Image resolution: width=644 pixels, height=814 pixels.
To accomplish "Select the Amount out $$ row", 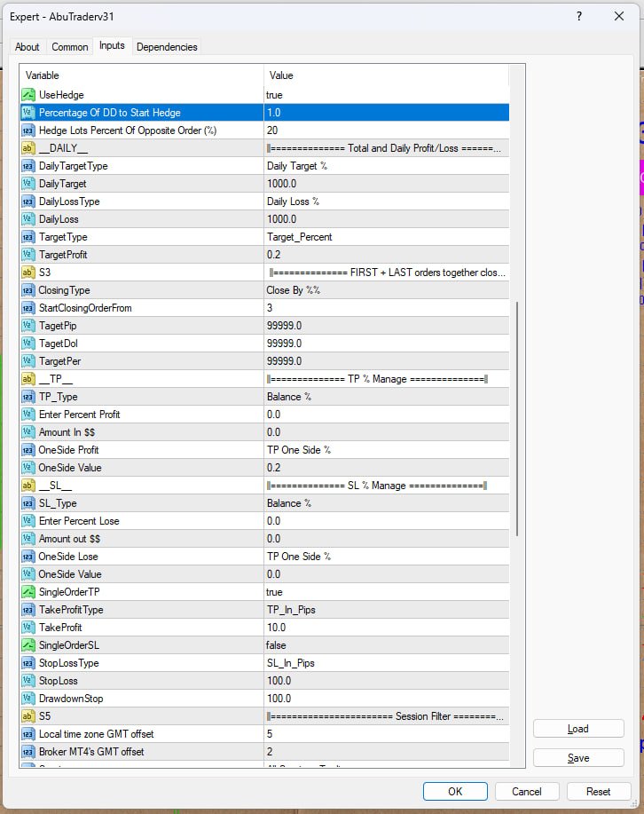I will point(264,539).
